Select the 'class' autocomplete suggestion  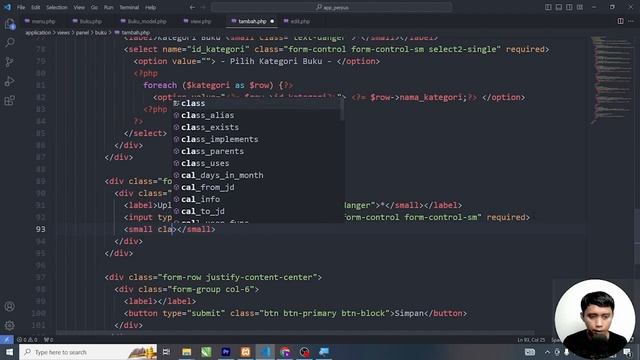point(258,103)
